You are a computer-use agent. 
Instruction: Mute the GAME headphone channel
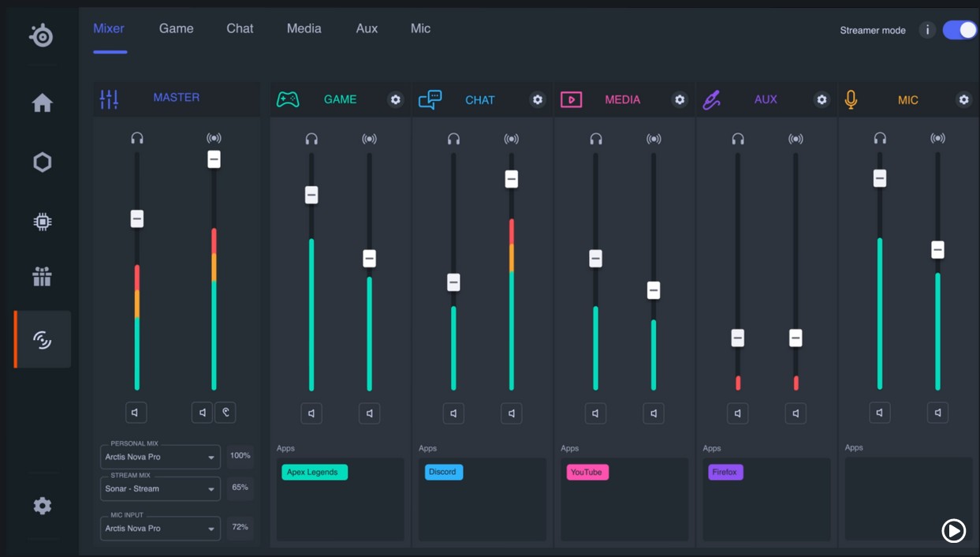pyautogui.click(x=311, y=413)
